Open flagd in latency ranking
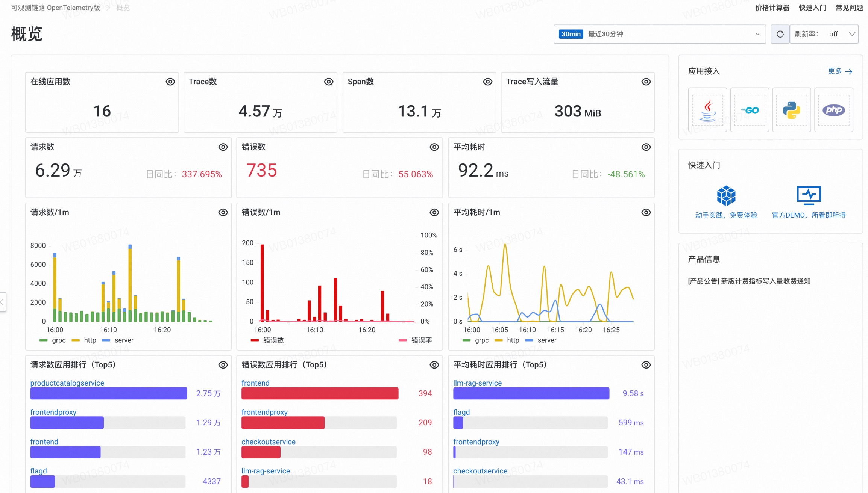868x493 pixels. [x=461, y=412]
